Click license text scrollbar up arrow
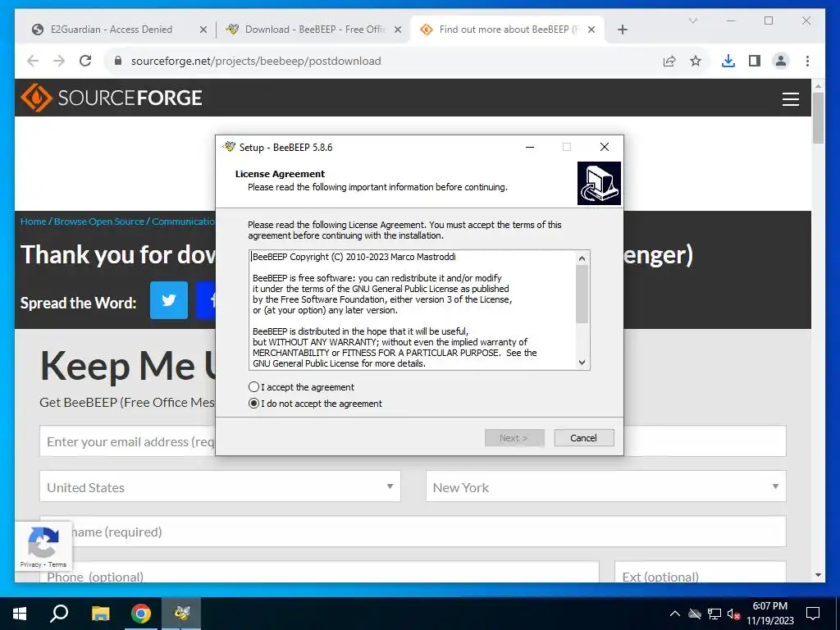The height and width of the screenshot is (630, 840). [582, 258]
